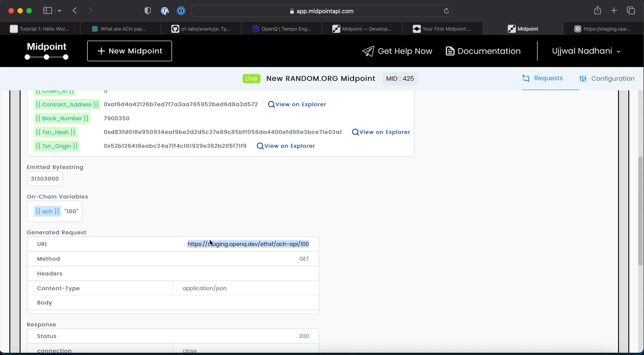View Contract_Address on Explorer
The height and width of the screenshot is (355, 644).
pos(297,104)
